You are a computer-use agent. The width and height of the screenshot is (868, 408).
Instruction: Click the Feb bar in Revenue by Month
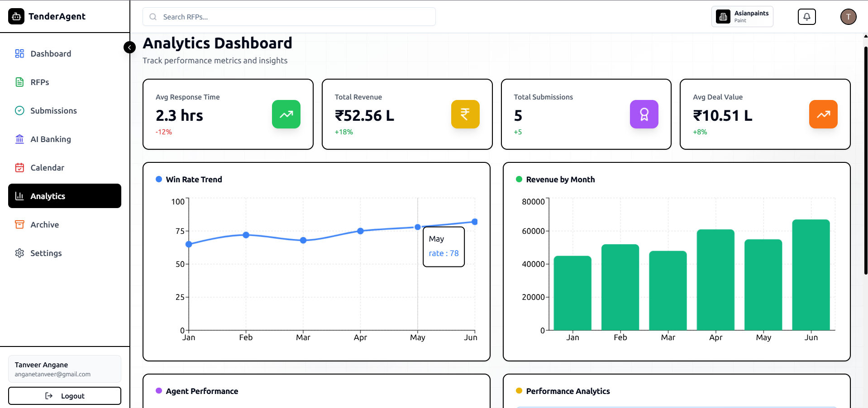click(620, 287)
